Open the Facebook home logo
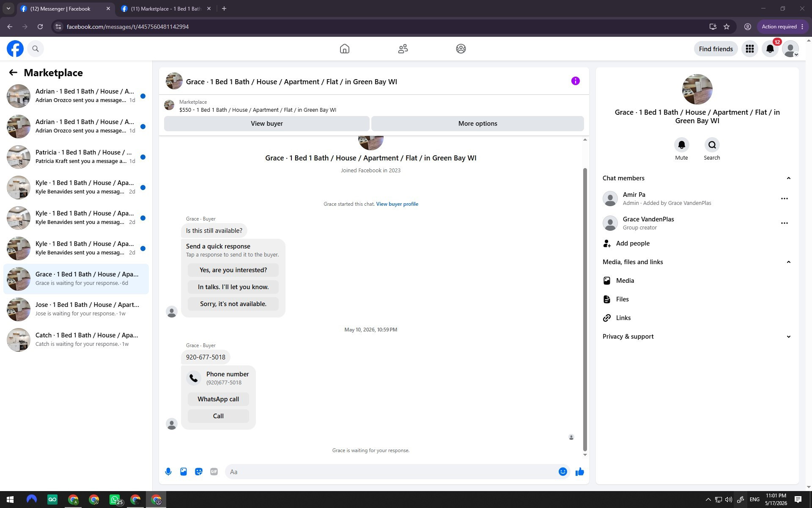The height and width of the screenshot is (508, 812). (15, 49)
